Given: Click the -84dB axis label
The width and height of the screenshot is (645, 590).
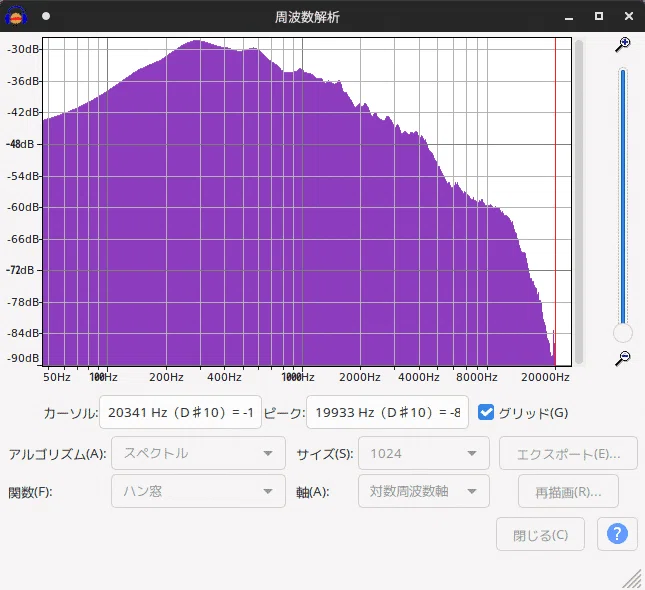Looking at the screenshot, I should pos(23,333).
